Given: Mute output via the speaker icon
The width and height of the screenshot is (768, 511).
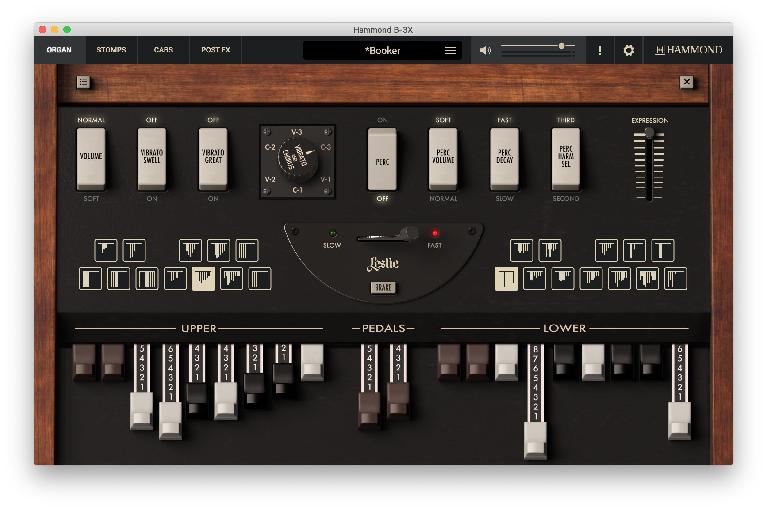Looking at the screenshot, I should coord(485,50).
